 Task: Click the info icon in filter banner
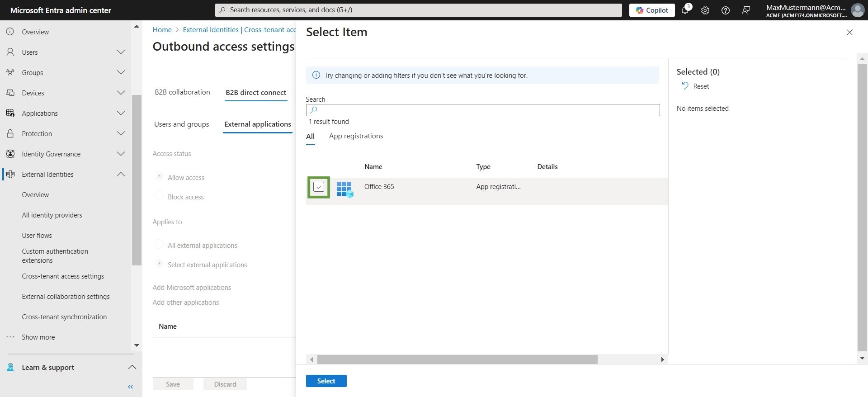(x=316, y=75)
